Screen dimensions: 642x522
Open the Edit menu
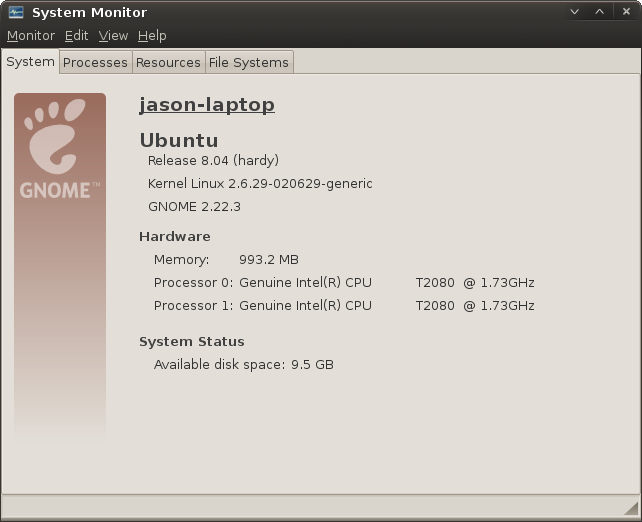tap(76, 36)
